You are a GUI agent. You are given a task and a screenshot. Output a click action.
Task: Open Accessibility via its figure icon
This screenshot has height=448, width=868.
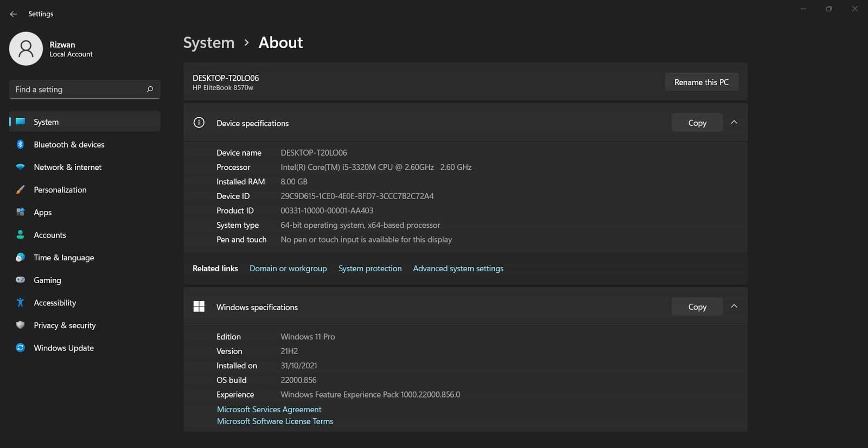click(x=20, y=303)
